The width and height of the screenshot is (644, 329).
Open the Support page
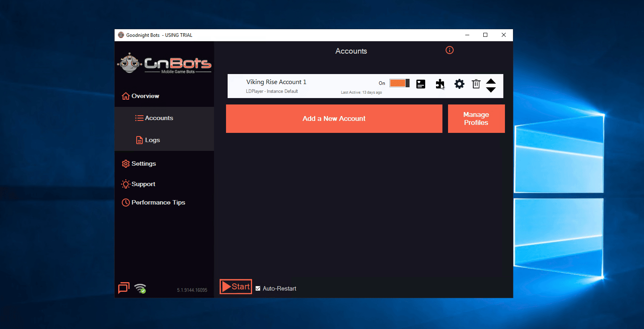pos(138,184)
